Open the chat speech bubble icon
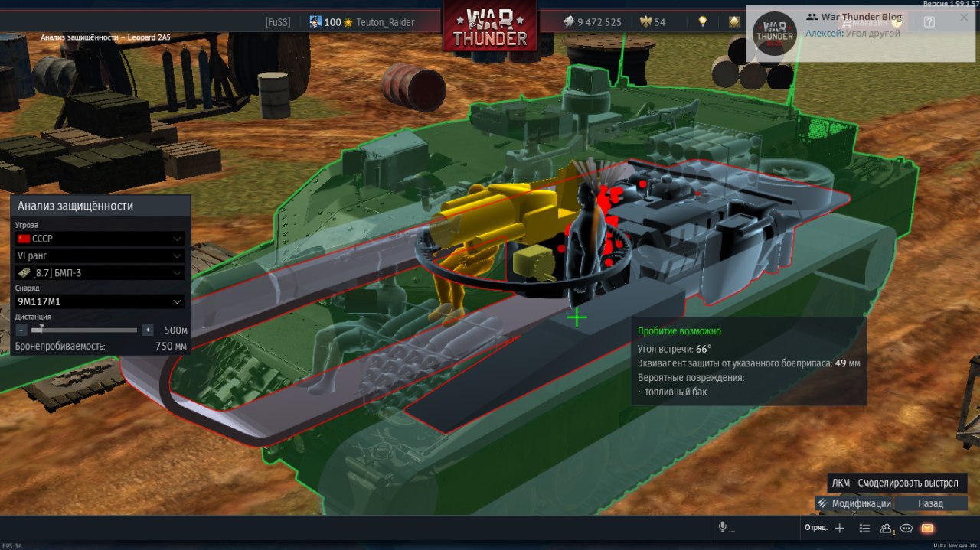The height and width of the screenshot is (550, 980). pos(906,528)
